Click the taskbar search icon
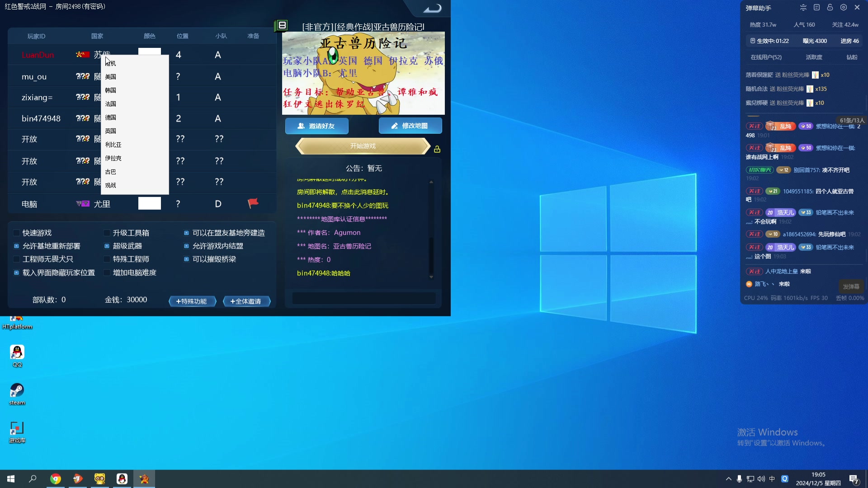This screenshot has width=868, height=488. (x=33, y=479)
